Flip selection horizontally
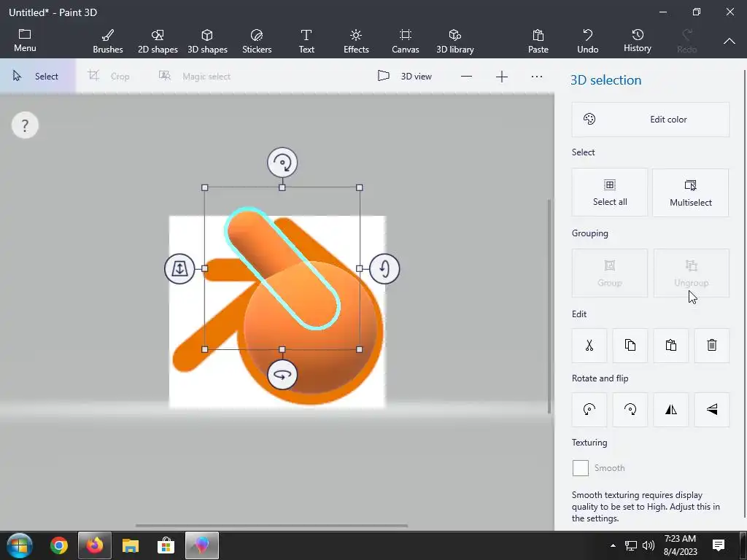 (x=671, y=410)
